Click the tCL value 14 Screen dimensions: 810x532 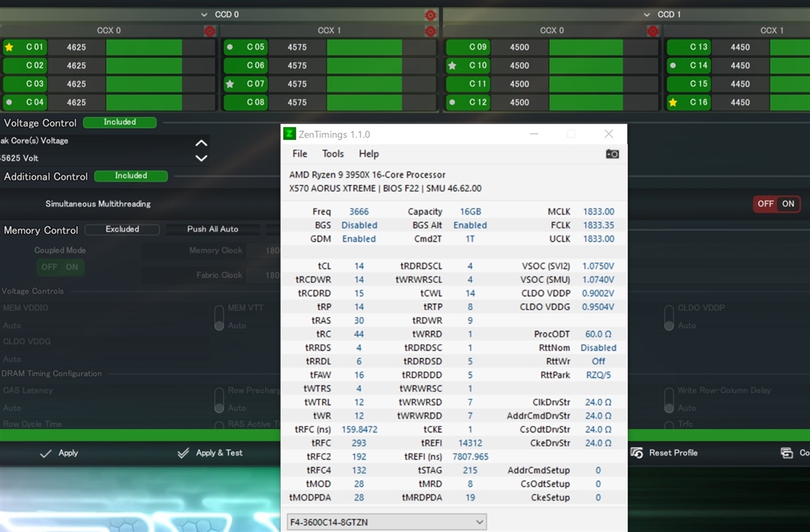359,266
